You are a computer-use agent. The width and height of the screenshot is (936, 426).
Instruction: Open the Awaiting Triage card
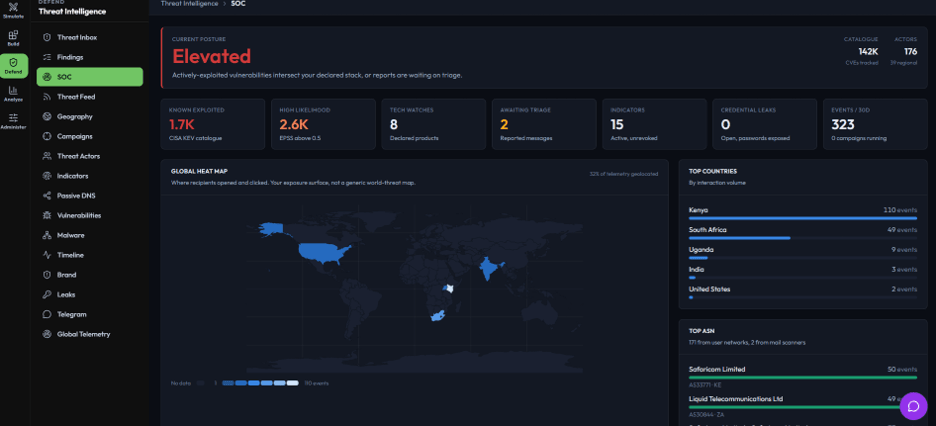coord(544,124)
